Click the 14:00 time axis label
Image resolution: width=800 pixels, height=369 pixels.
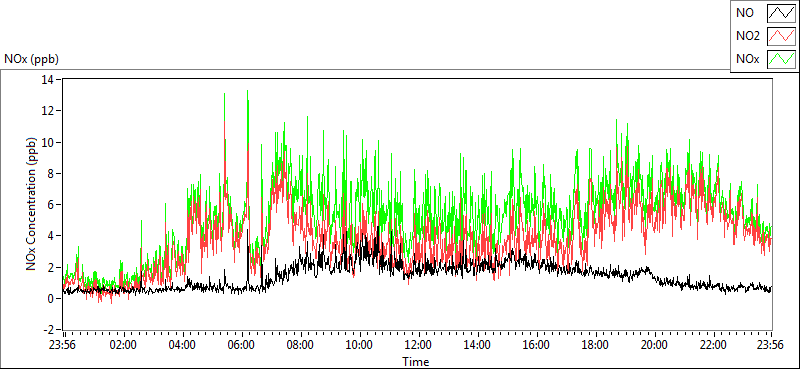(x=477, y=345)
